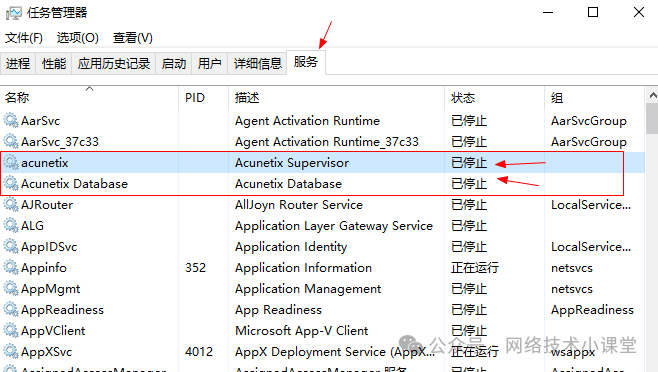Open the 文件(F) menu
658x372 pixels.
point(24,38)
